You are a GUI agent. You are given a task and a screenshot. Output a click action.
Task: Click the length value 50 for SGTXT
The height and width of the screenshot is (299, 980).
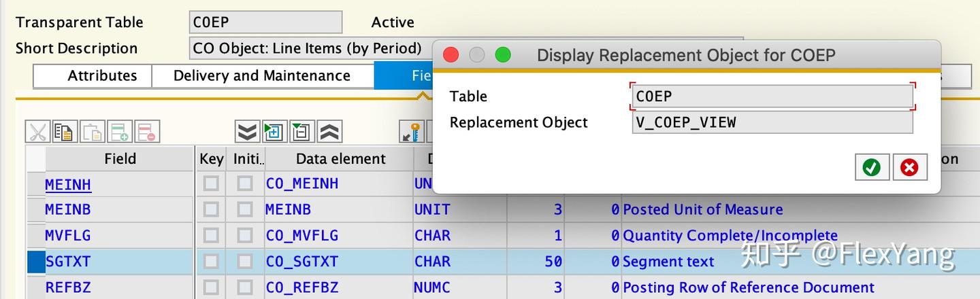[x=553, y=262]
